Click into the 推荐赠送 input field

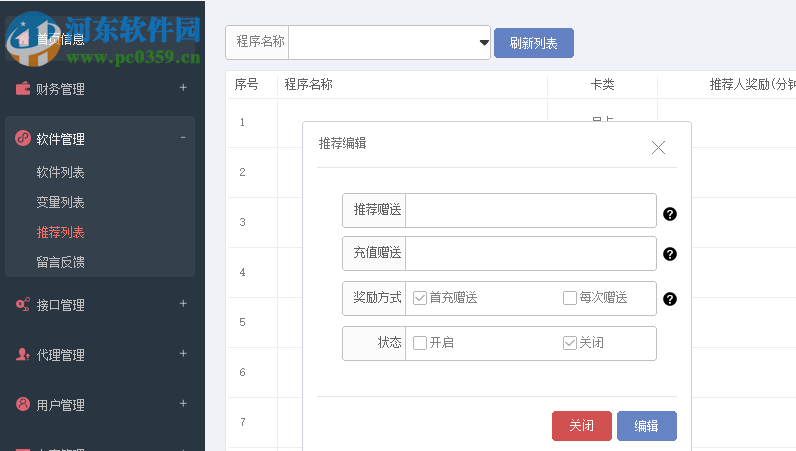click(x=531, y=210)
